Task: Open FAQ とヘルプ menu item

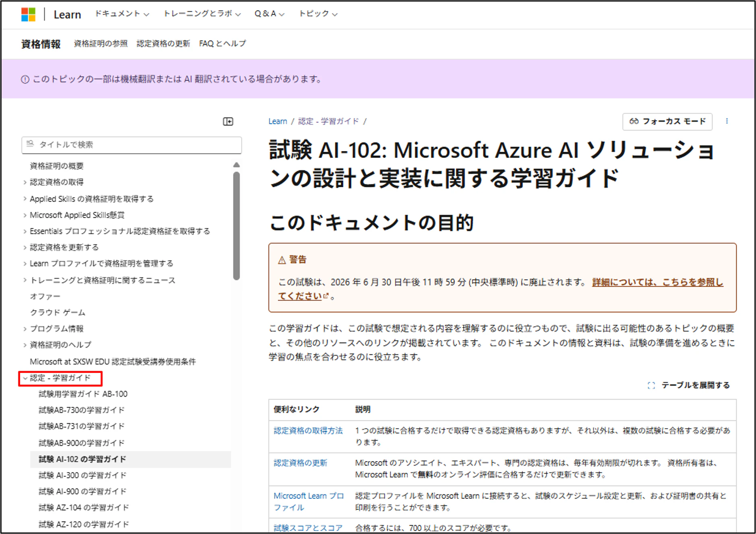Action: click(x=223, y=43)
